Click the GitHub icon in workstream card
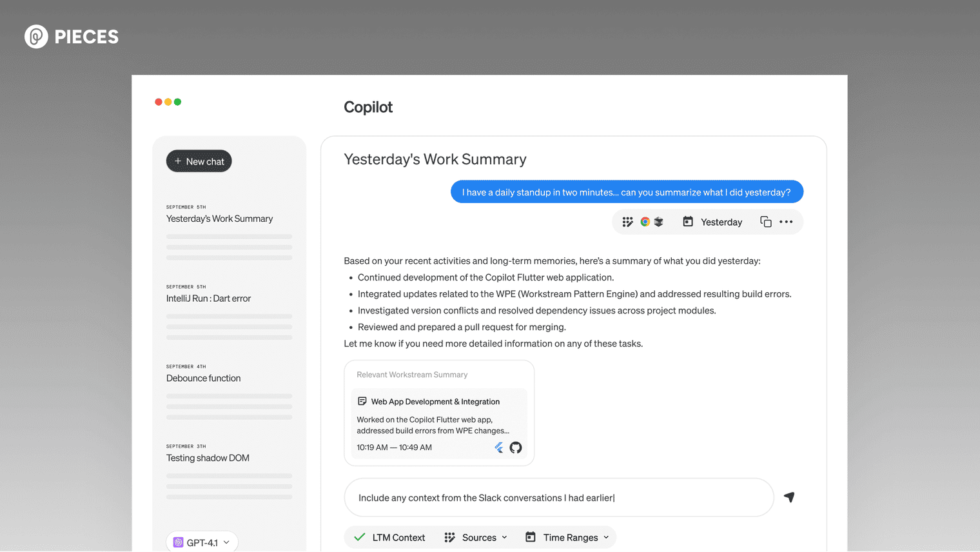980x552 pixels. pyautogui.click(x=516, y=448)
